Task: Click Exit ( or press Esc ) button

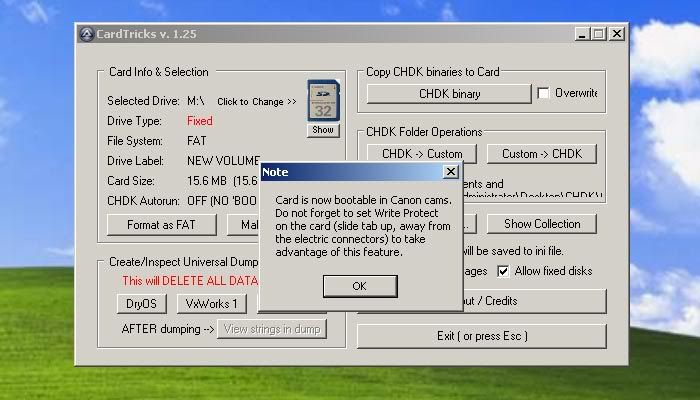Action: coord(482,336)
